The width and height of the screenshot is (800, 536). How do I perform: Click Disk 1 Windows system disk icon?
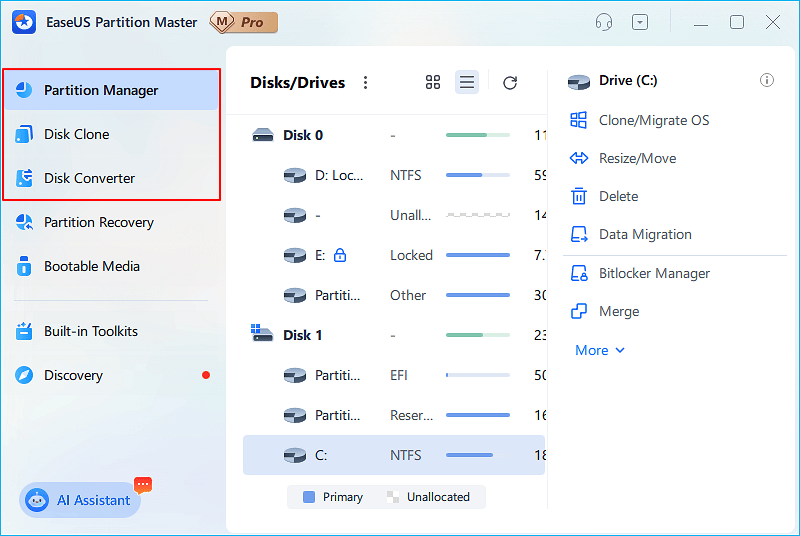[x=262, y=333]
